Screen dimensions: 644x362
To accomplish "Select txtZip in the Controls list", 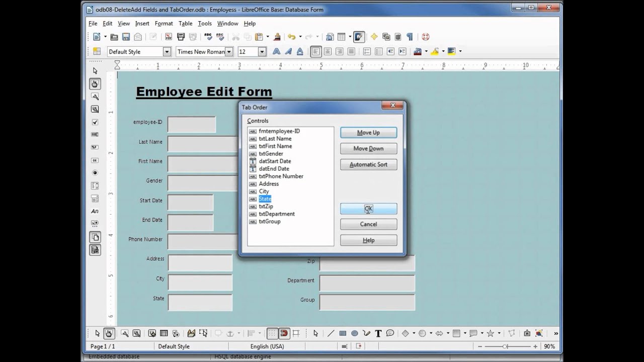I will coord(266,206).
